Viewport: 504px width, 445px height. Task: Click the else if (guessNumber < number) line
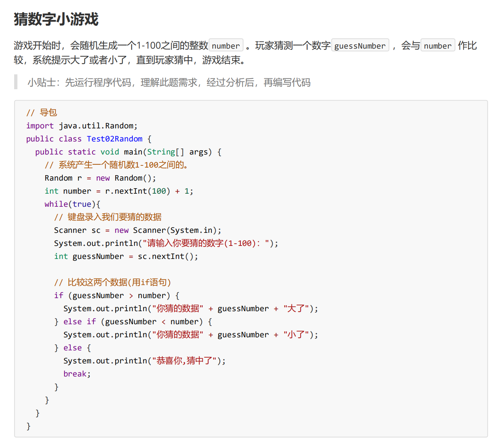click(133, 322)
